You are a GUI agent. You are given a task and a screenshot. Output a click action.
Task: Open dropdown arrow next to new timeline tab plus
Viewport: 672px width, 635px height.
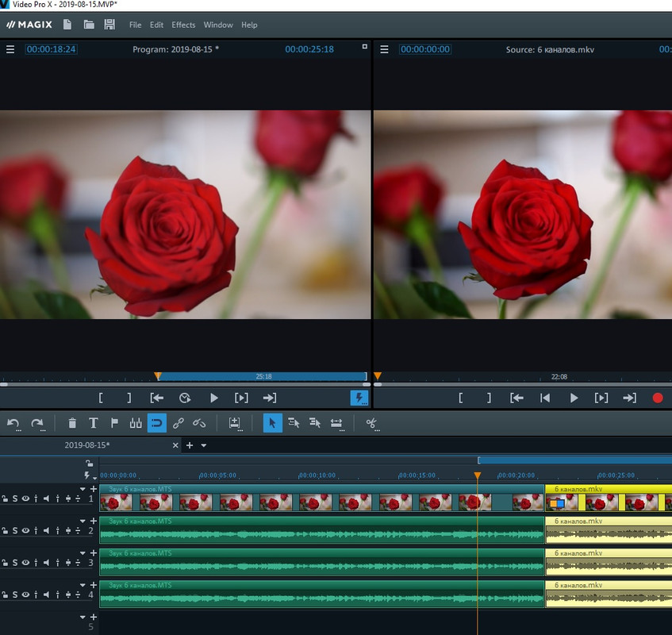pos(204,446)
